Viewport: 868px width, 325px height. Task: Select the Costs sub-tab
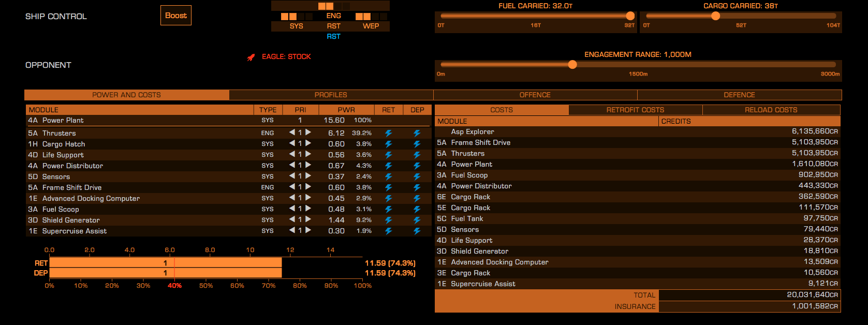click(502, 110)
